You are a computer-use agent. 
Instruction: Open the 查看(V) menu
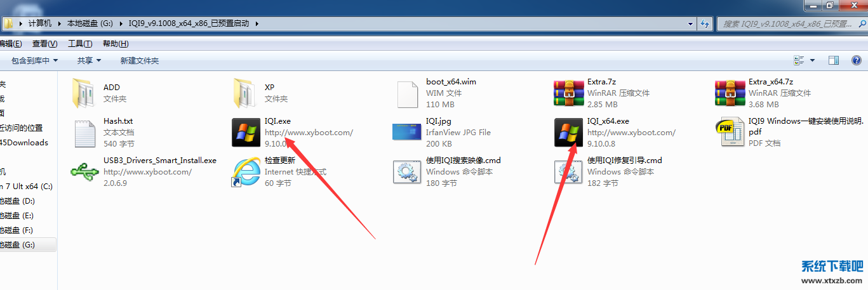click(x=44, y=44)
